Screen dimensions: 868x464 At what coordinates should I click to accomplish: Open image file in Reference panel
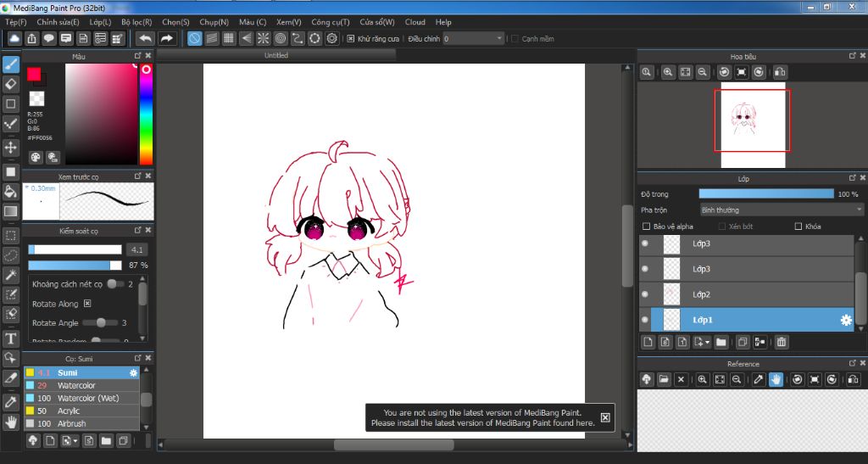[664, 379]
